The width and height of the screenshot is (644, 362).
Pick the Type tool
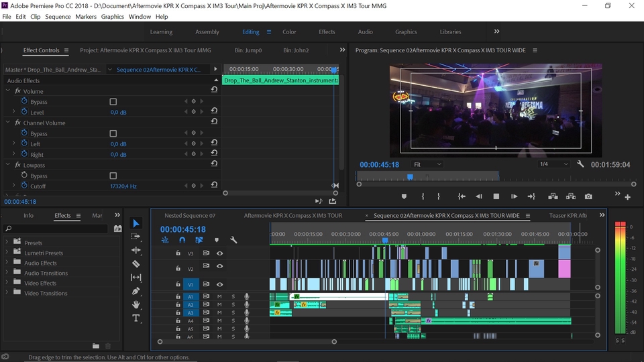[136, 318]
